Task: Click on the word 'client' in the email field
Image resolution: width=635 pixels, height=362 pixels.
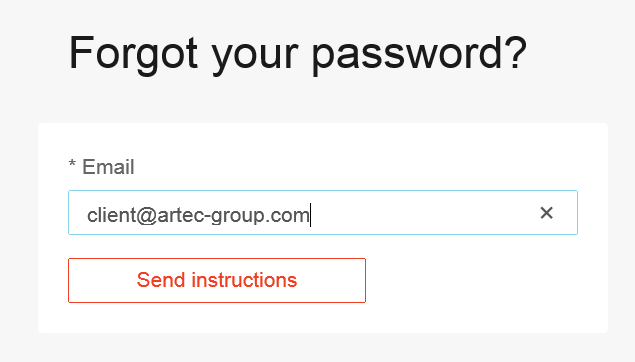Action: 111,215
